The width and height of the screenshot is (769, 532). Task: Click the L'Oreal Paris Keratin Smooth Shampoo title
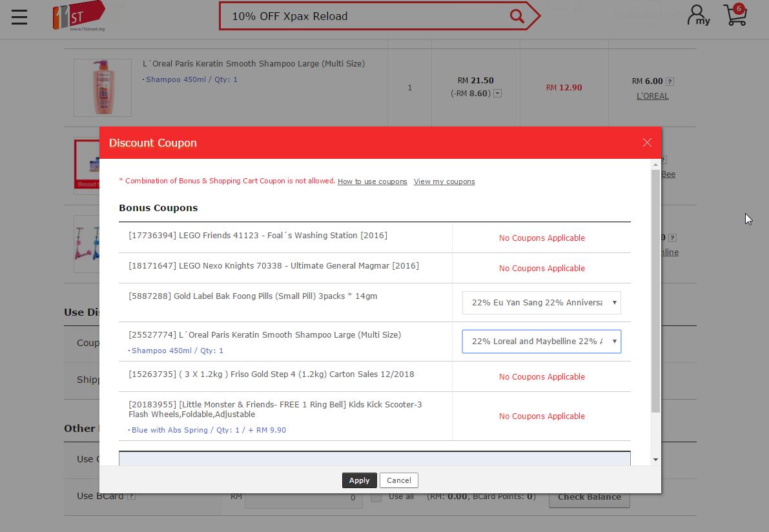(x=254, y=64)
